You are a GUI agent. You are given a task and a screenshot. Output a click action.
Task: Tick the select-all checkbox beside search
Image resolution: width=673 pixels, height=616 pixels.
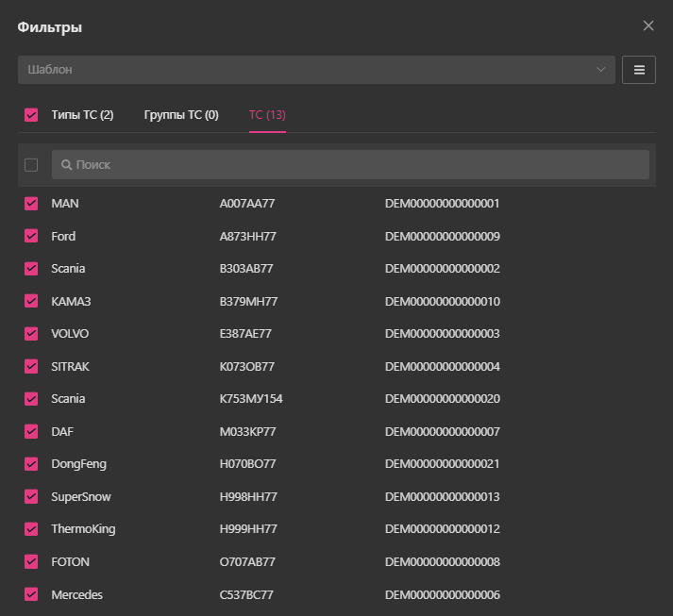point(31,165)
